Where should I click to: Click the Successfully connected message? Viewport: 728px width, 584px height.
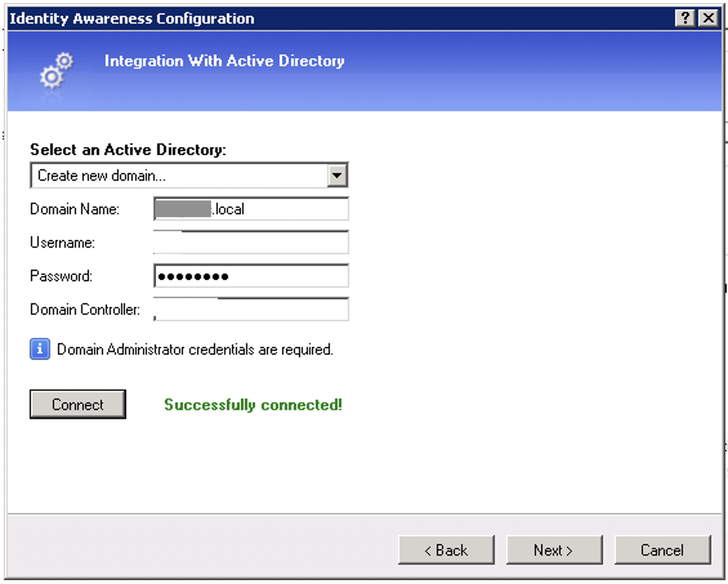253,405
